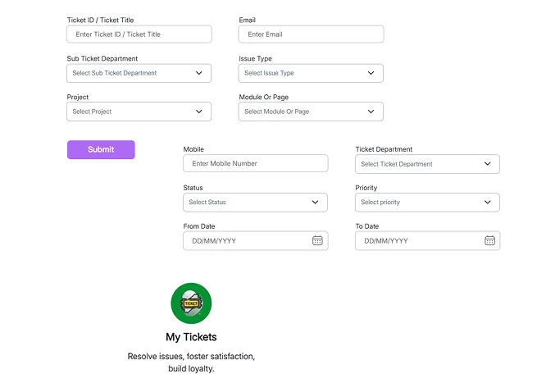Click the Priority dropdown chevron arrow
The image size is (555, 392).
tap(488, 202)
